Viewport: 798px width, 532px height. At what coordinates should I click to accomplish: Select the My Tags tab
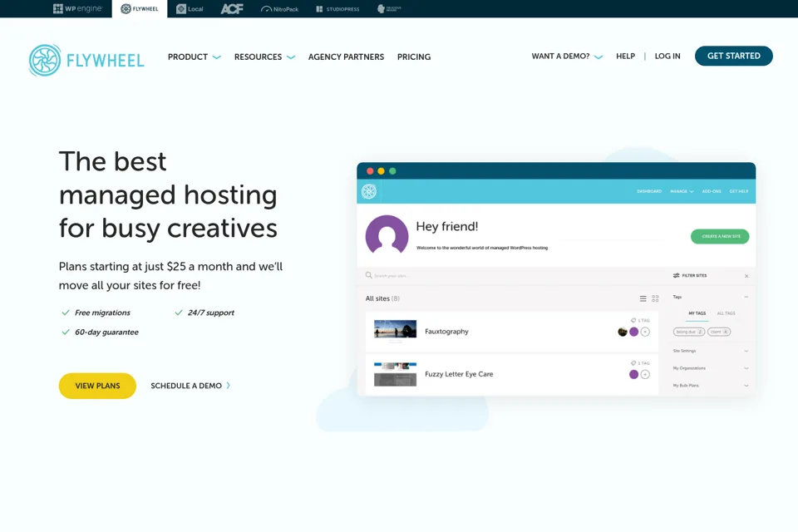697,313
